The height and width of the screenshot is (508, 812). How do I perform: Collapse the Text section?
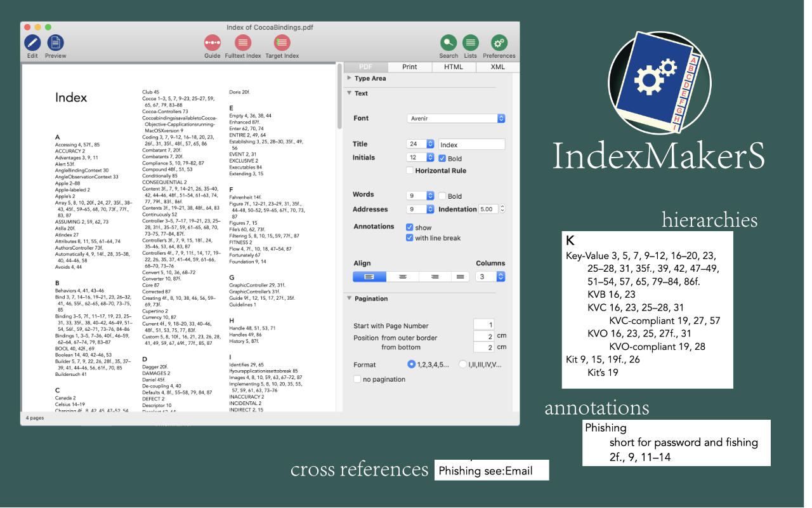350,93
